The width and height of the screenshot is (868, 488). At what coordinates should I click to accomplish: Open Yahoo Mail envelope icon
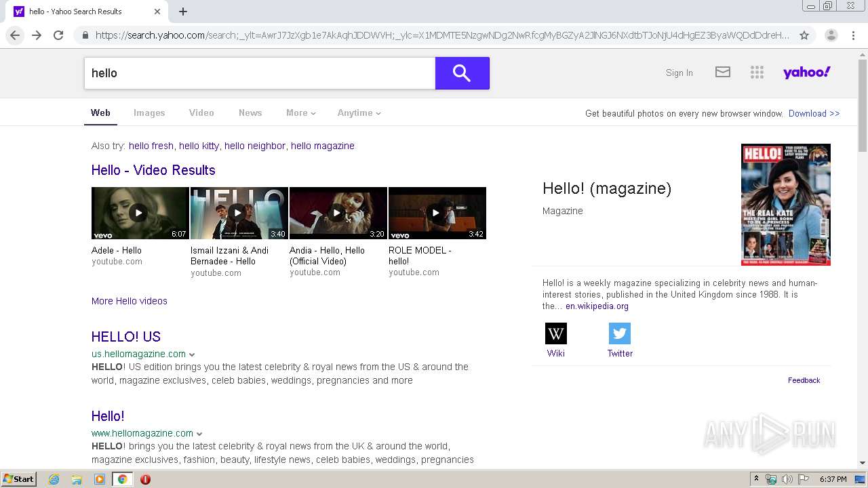point(723,72)
